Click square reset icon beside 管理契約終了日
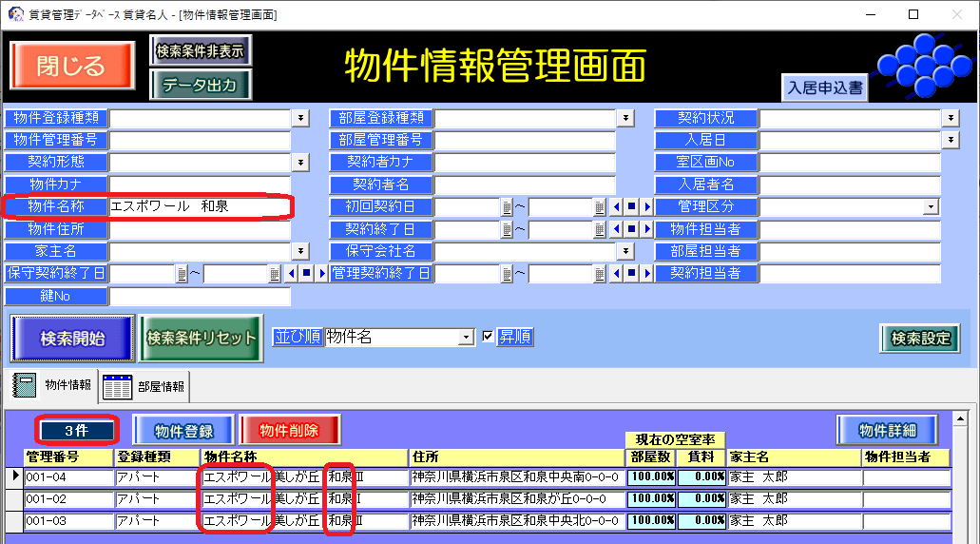Viewport: 980px width, 544px height. [x=631, y=274]
